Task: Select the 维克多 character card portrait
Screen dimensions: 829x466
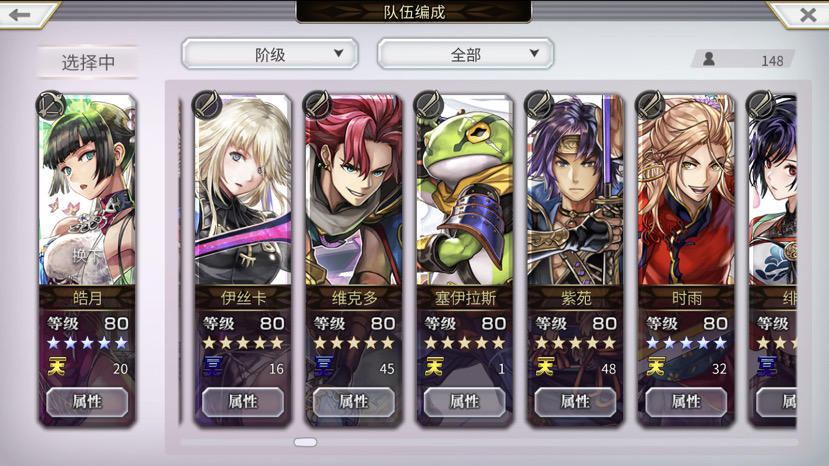Action: [354, 190]
